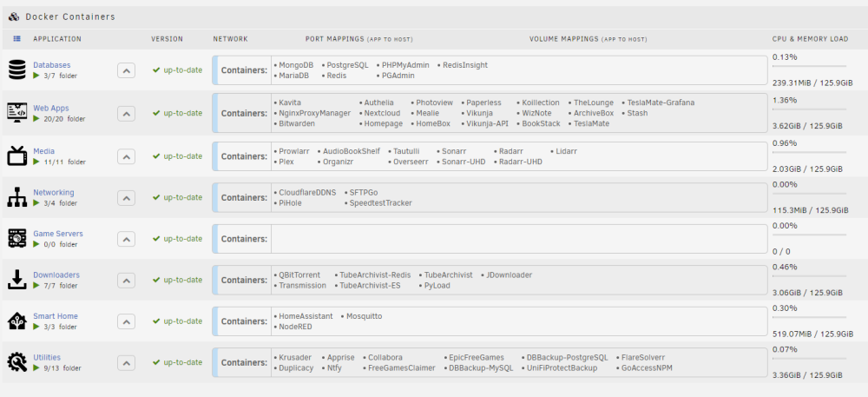The width and height of the screenshot is (868, 397).
Task: Click the Game Servers icon
Action: 17,239
